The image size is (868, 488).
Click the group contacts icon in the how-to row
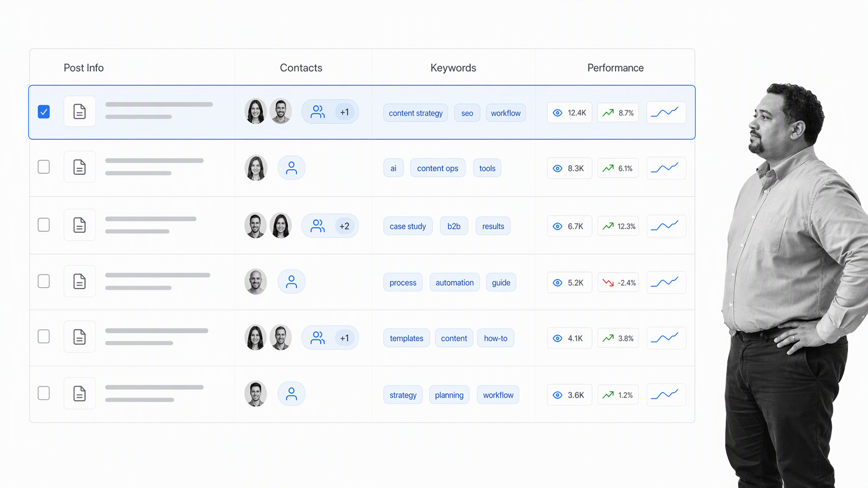[x=318, y=338]
